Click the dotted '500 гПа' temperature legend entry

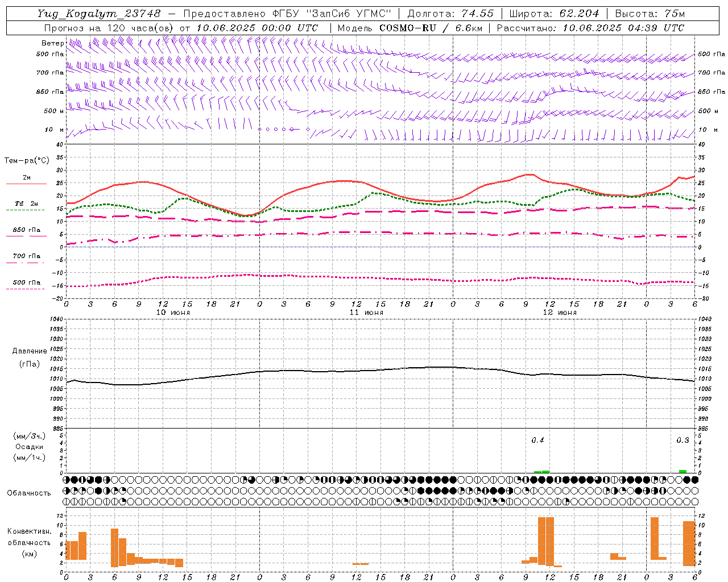click(26, 282)
